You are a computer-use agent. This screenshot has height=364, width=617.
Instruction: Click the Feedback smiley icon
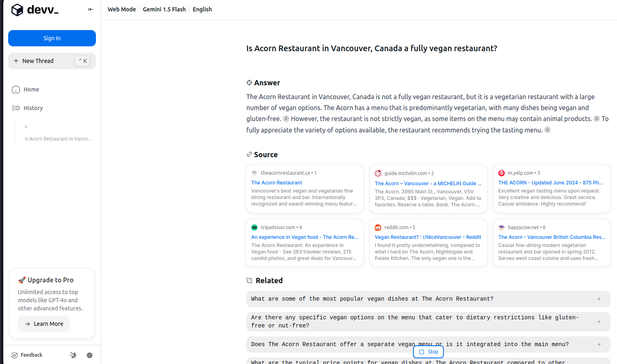(x=14, y=355)
